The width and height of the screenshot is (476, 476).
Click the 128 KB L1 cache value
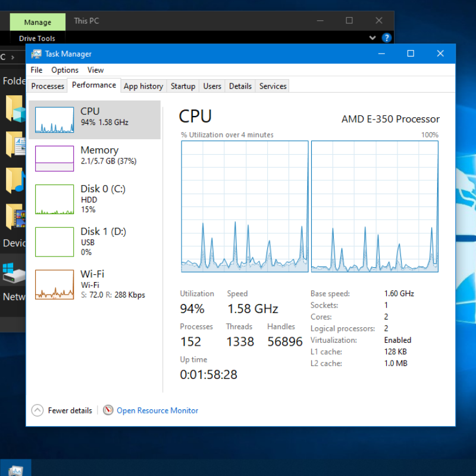(395, 352)
